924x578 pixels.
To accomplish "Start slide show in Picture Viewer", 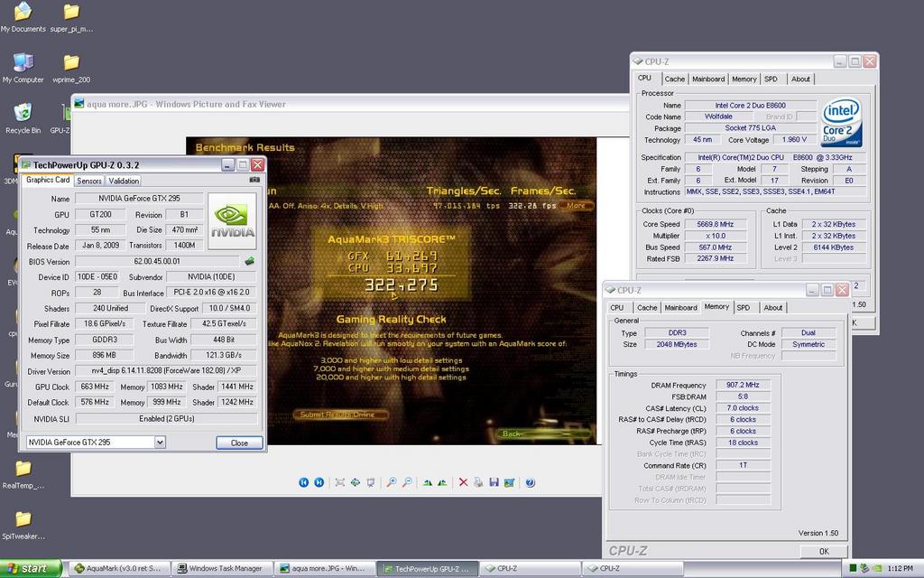I will tap(371, 482).
